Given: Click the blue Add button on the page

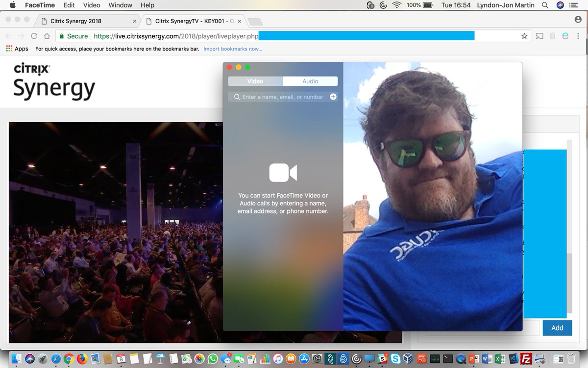Looking at the screenshot, I should [557, 328].
